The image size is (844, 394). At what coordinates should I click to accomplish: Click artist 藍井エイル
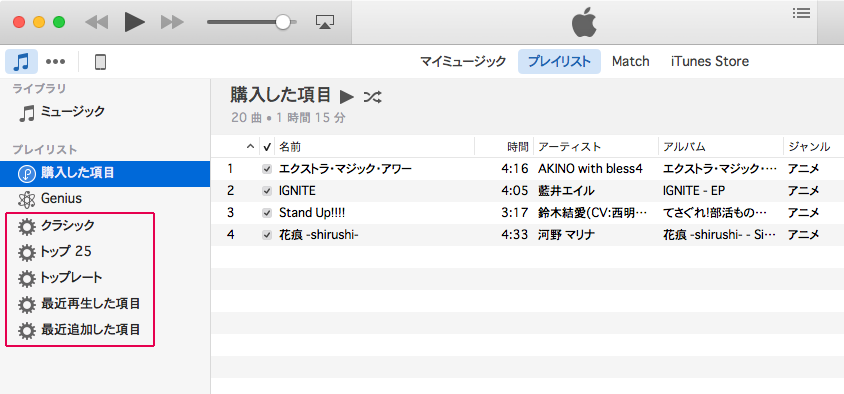(x=566, y=191)
